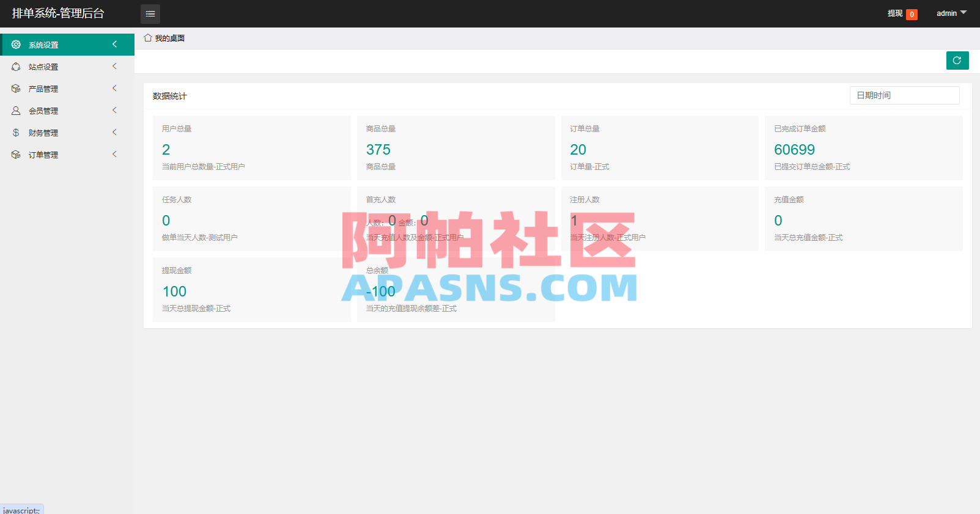Open the 财务管理 sidebar menu
Screen dimensions: 980x514
point(67,133)
